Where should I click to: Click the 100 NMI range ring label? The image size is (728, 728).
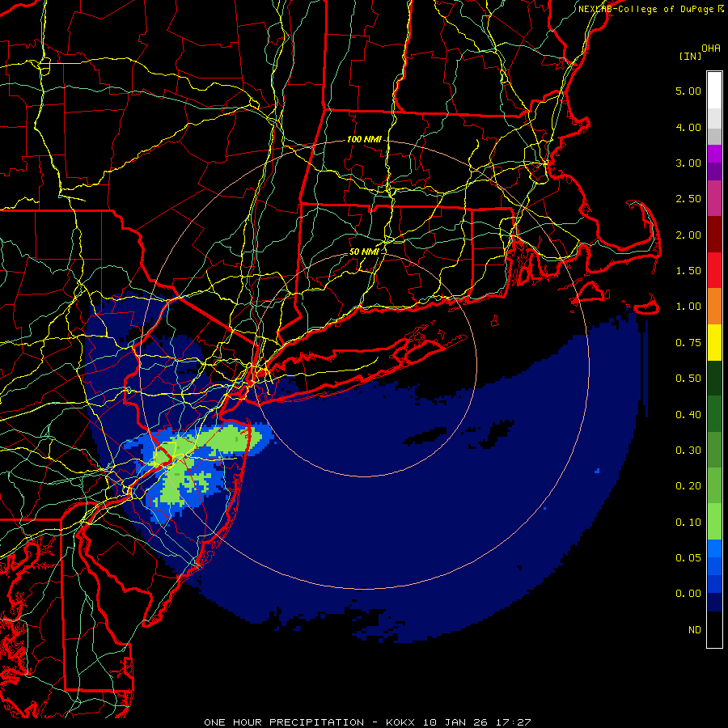364,139
